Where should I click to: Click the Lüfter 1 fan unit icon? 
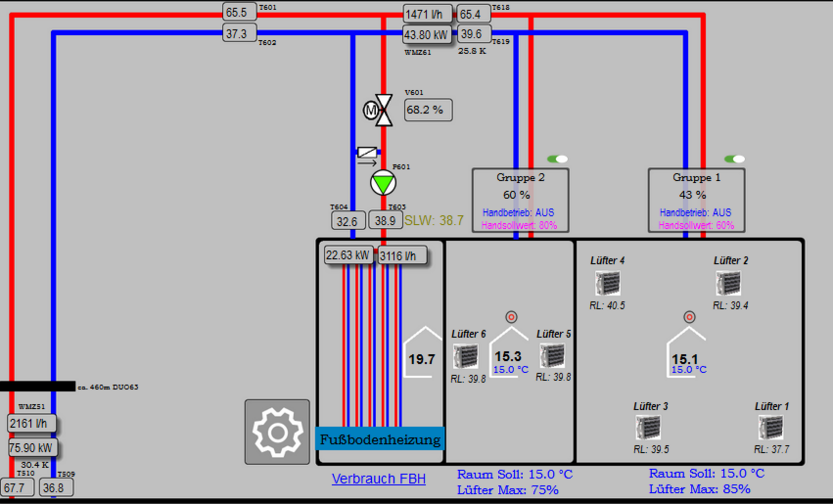771,427
